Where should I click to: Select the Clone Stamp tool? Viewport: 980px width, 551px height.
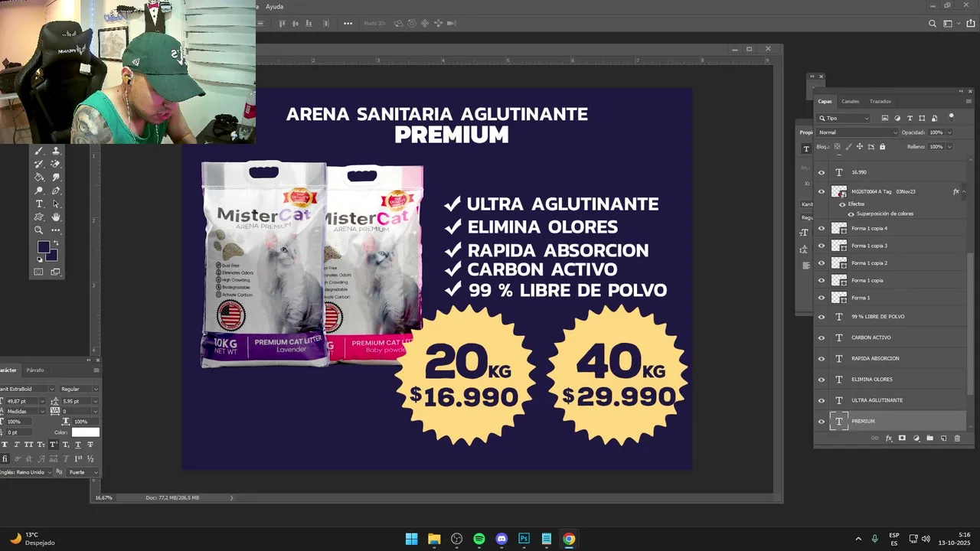(x=55, y=151)
